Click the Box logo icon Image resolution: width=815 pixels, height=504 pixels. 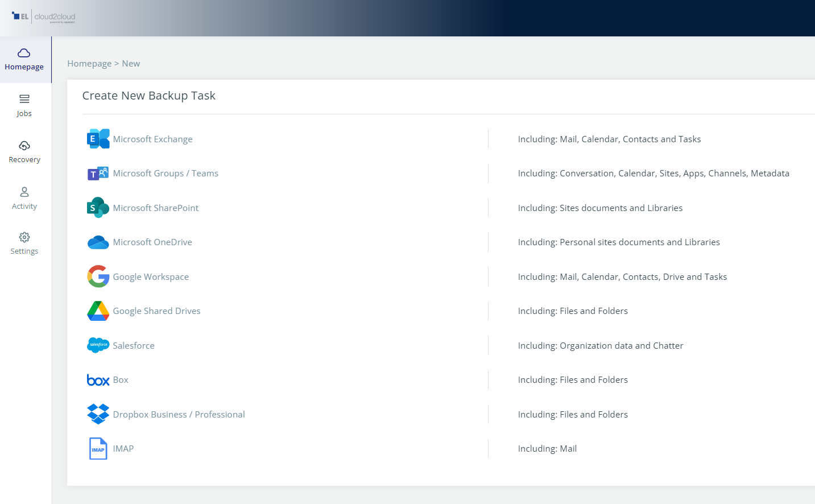(x=98, y=380)
